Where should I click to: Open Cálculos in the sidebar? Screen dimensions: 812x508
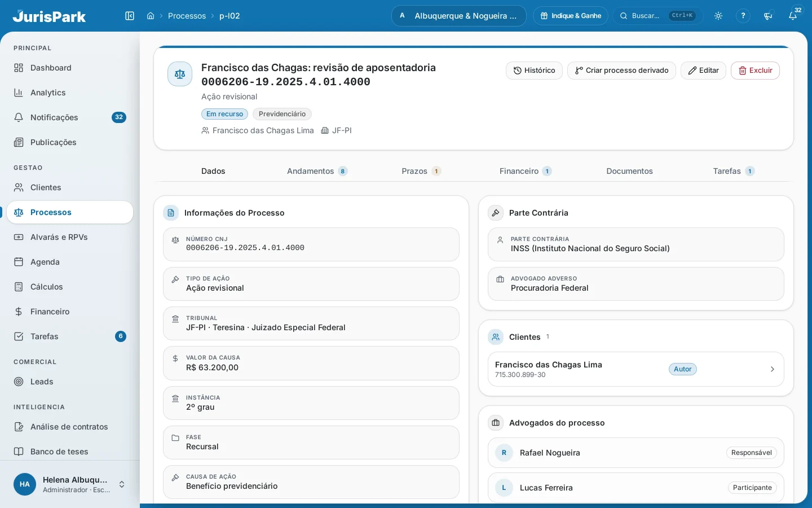coord(70,287)
